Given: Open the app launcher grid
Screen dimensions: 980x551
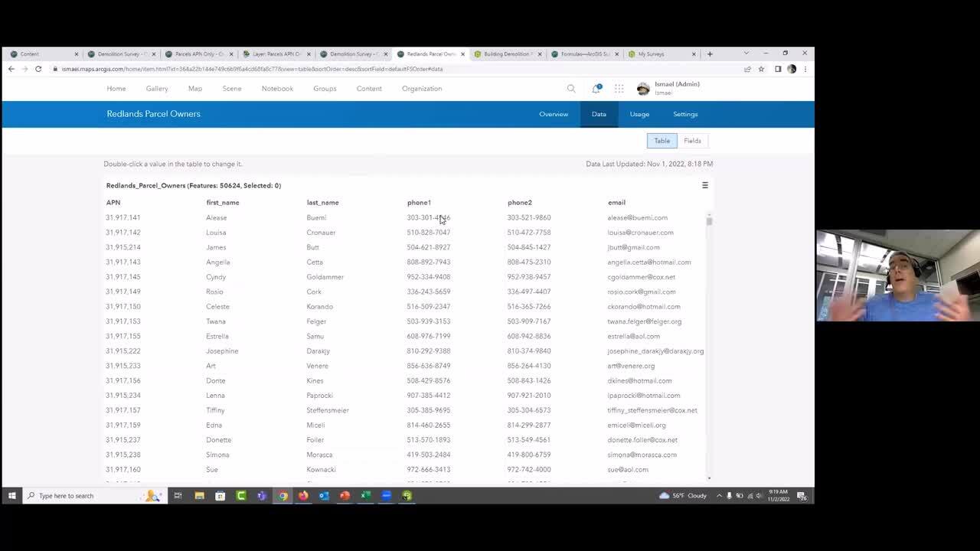Looking at the screenshot, I should point(619,89).
